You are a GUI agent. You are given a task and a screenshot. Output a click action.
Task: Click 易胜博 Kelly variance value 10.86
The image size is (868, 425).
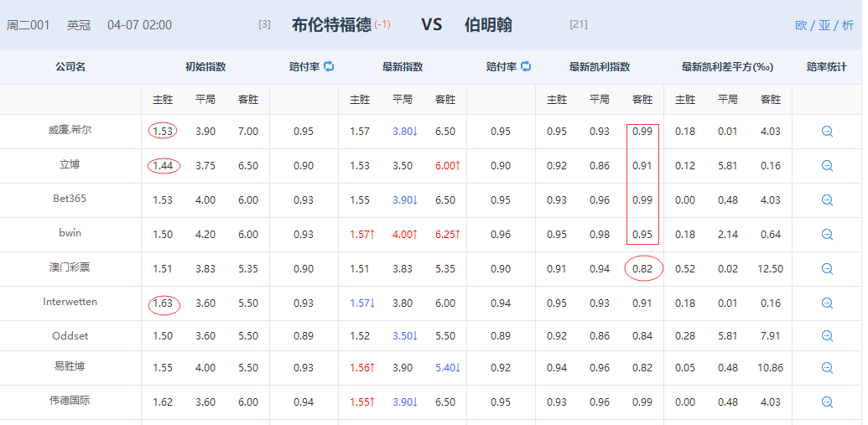(x=771, y=367)
